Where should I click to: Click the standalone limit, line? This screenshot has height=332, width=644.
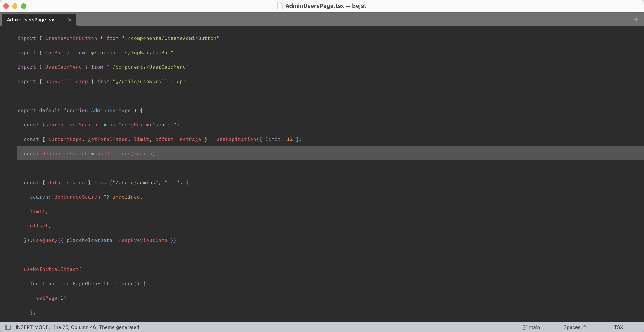tap(39, 211)
